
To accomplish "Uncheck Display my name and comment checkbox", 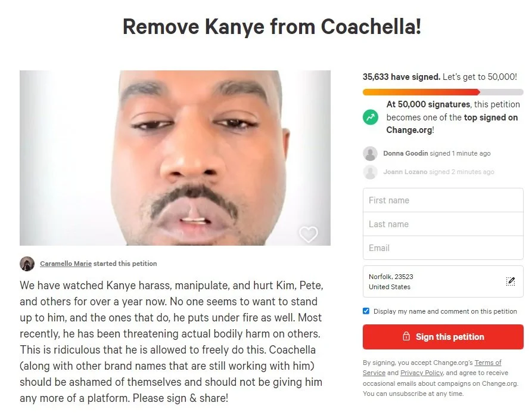I will click(x=366, y=311).
